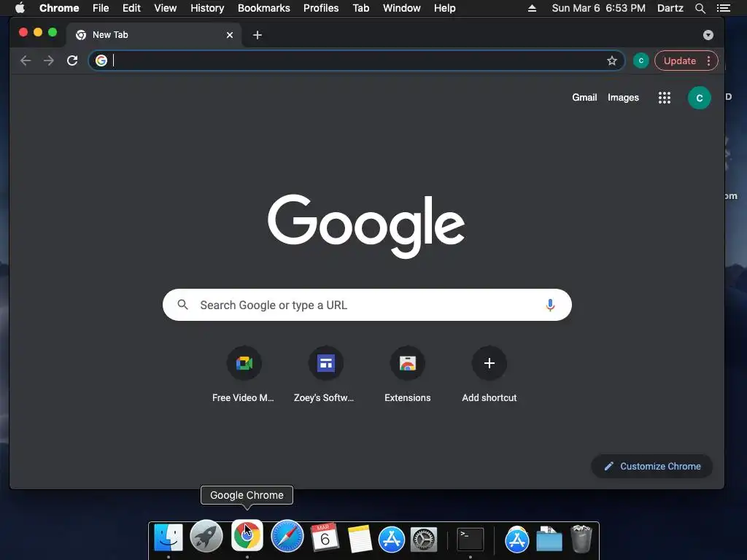
Task: Open Spotlight search in menu bar
Action: click(700, 8)
